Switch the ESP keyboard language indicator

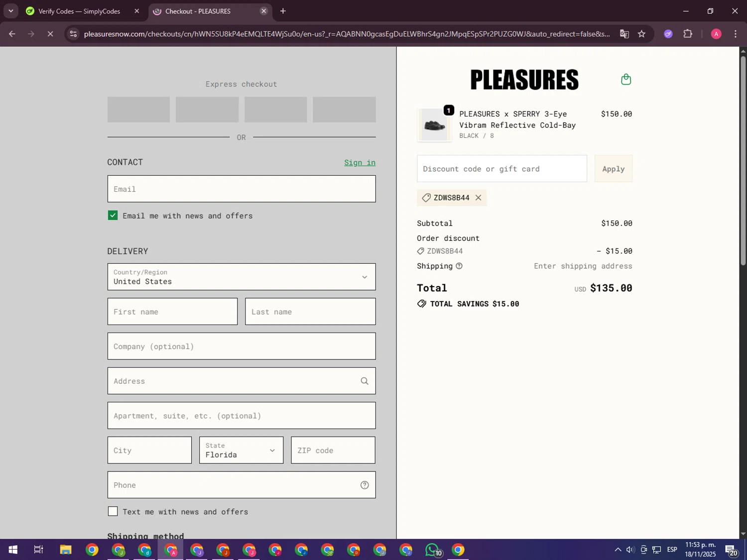(672, 550)
